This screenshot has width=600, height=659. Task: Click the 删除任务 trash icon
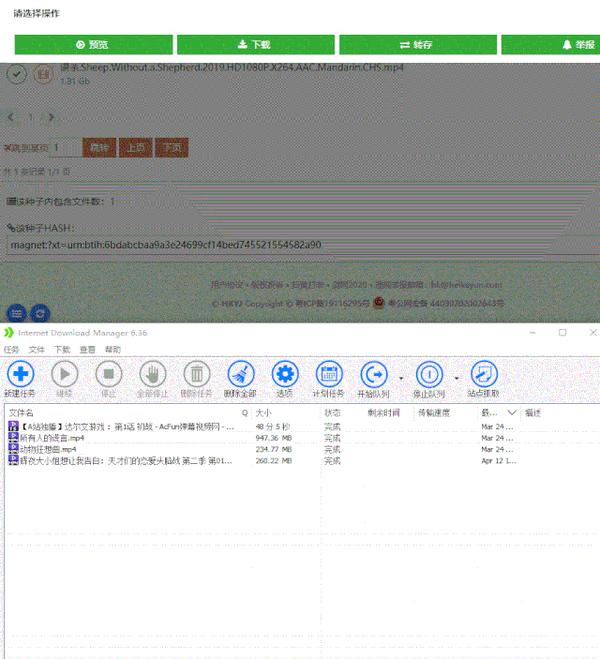(197, 374)
